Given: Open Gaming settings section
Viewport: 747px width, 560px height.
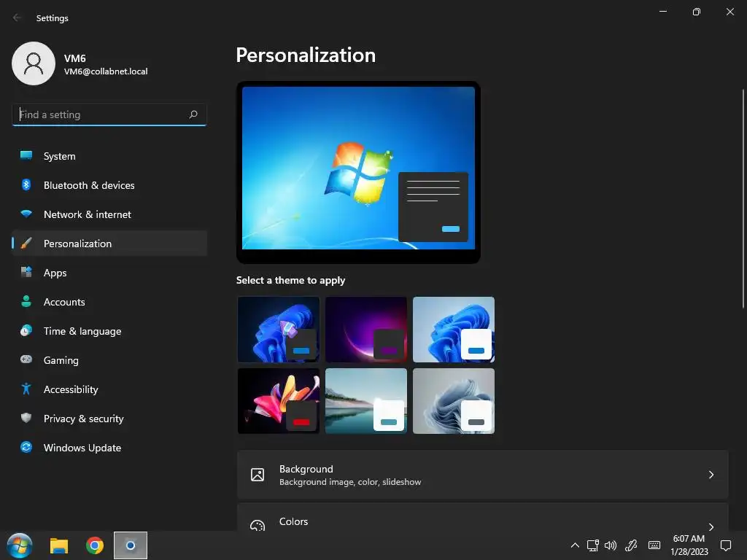Looking at the screenshot, I should (x=109, y=359).
